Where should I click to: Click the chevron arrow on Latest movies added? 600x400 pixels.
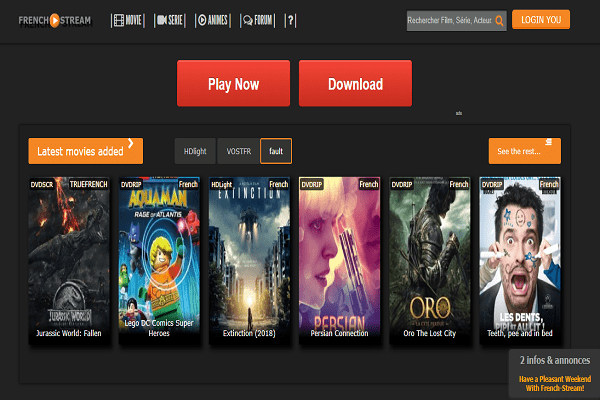click(131, 143)
